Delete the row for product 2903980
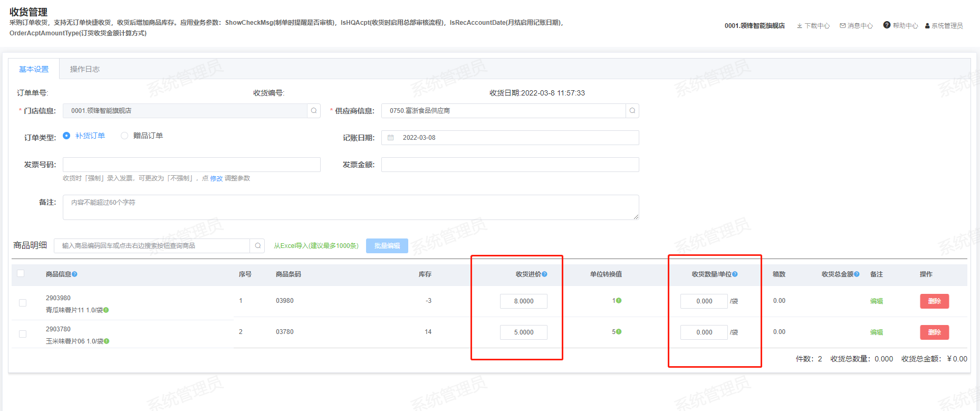The image size is (980, 411). 935,301
